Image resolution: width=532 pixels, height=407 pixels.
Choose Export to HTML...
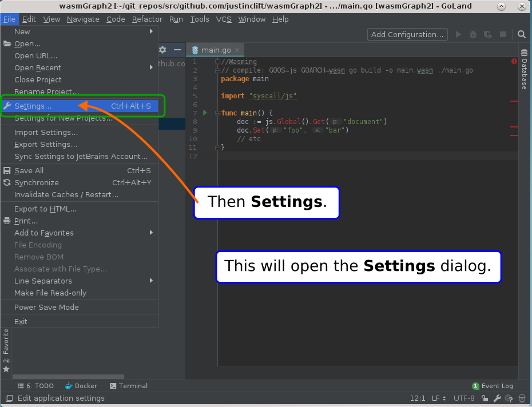[x=80, y=209]
